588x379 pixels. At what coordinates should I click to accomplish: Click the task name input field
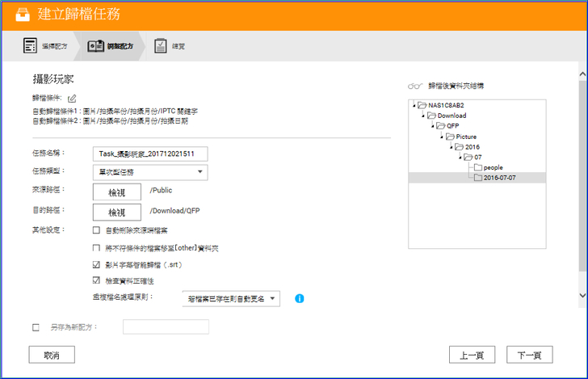[150, 154]
